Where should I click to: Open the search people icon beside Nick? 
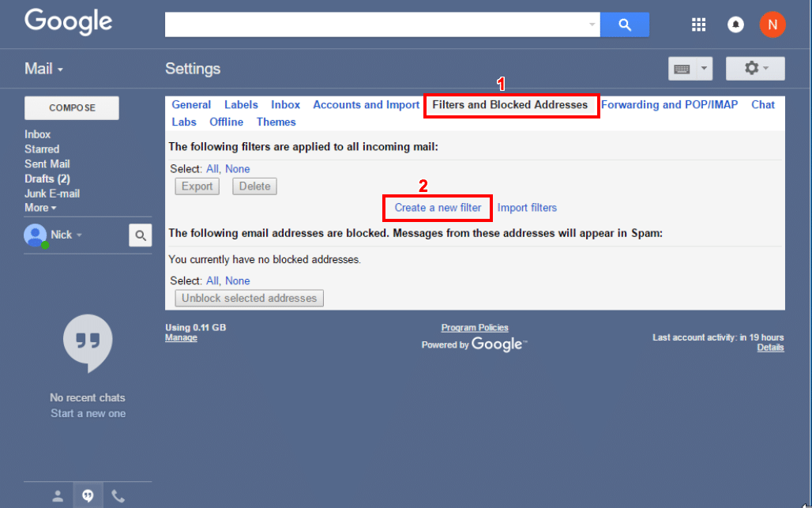coord(140,235)
